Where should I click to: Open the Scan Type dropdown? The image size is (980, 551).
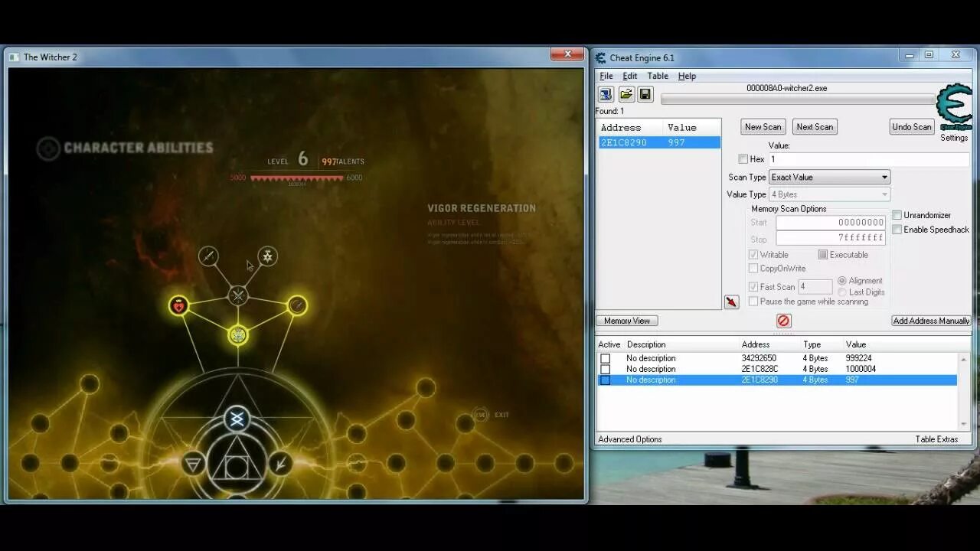(829, 178)
